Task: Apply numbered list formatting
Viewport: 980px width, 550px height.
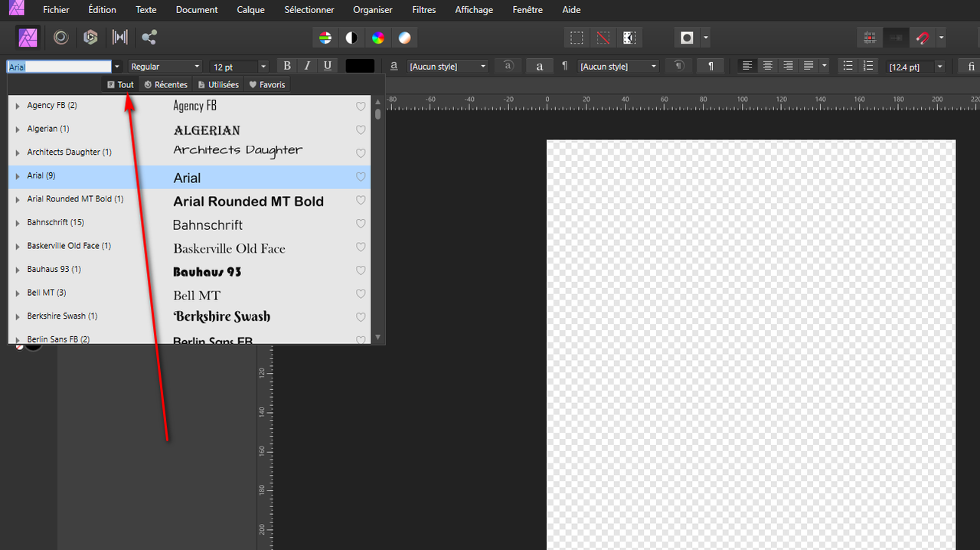Action: [x=867, y=66]
